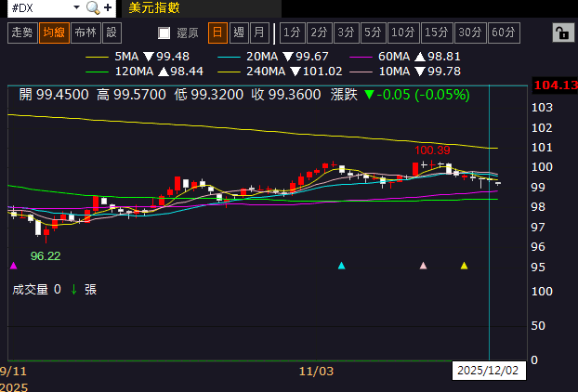This screenshot has height=392, width=578.
Task: Switch to the 走勢 chart view
Action: (22, 33)
